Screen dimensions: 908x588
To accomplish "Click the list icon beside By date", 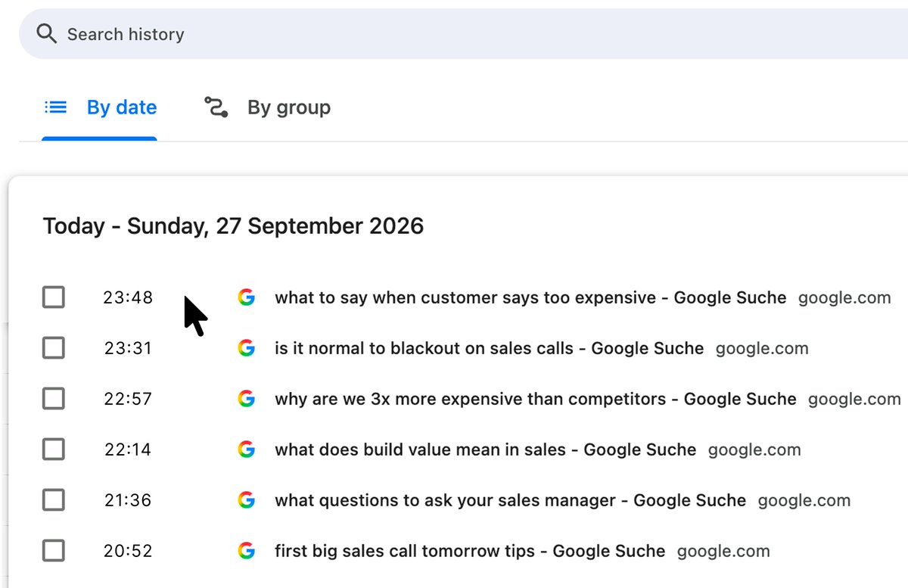I will point(56,107).
